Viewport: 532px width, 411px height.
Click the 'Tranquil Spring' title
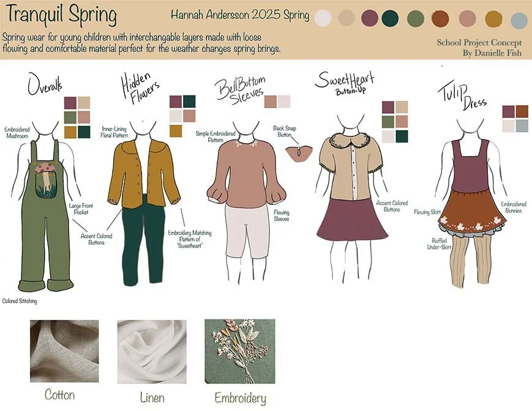pyautogui.click(x=61, y=15)
